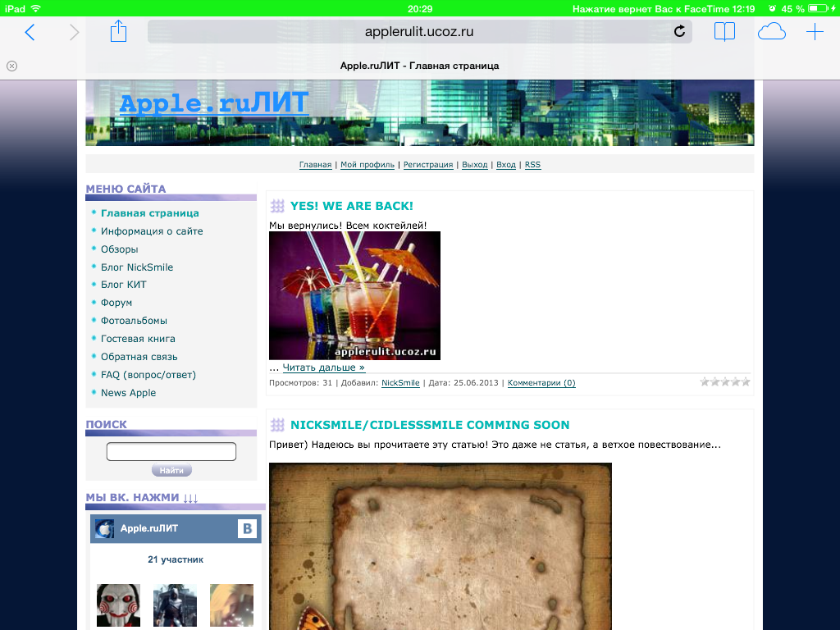840x630 pixels.
Task: Click 21 участник member count
Action: tap(176, 559)
